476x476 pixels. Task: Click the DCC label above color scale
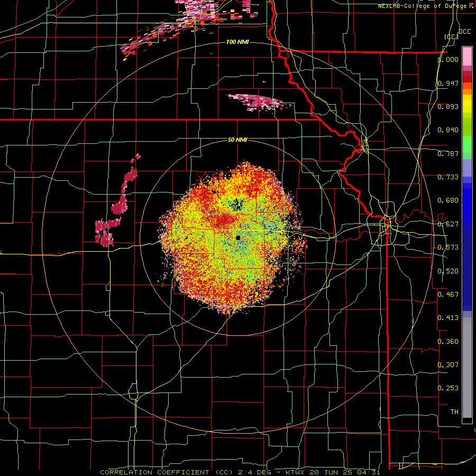[x=465, y=32]
